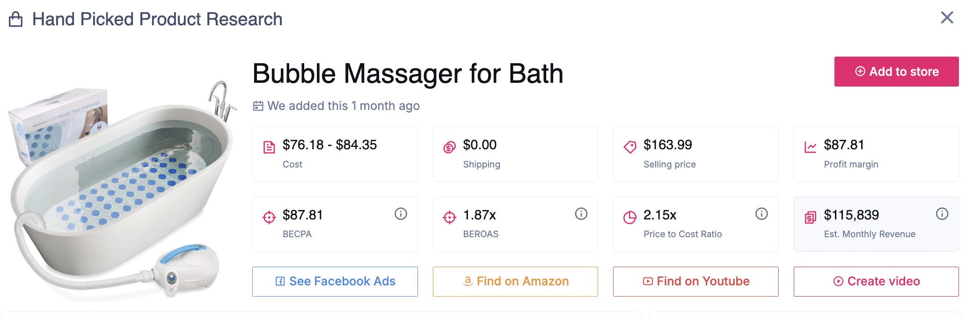Click the Est. Monthly Revenue info icon

click(942, 214)
